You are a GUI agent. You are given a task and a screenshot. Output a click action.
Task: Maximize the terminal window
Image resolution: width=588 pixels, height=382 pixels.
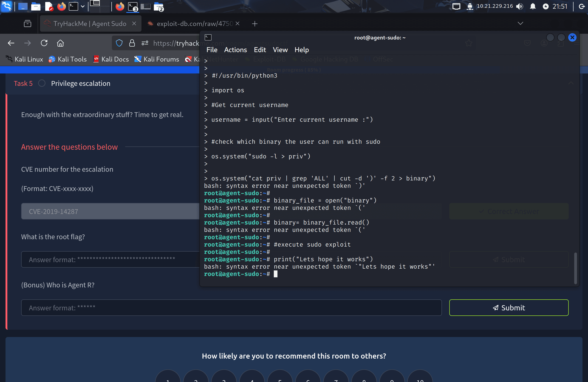click(561, 37)
